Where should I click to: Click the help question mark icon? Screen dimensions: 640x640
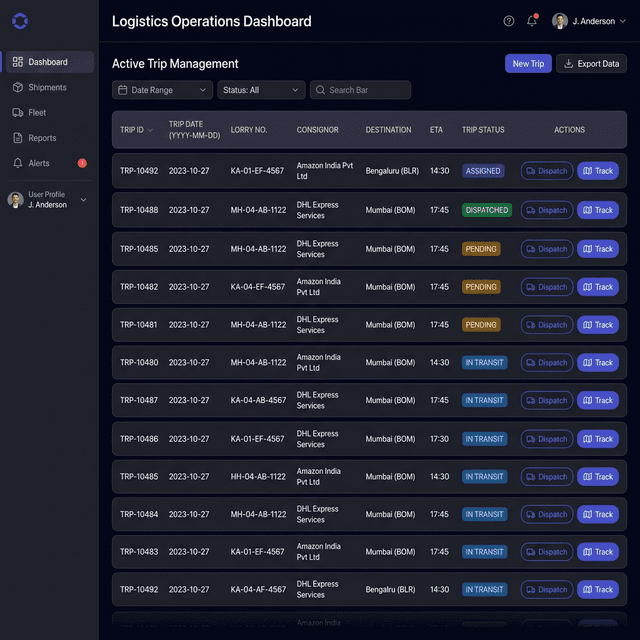pyautogui.click(x=509, y=21)
